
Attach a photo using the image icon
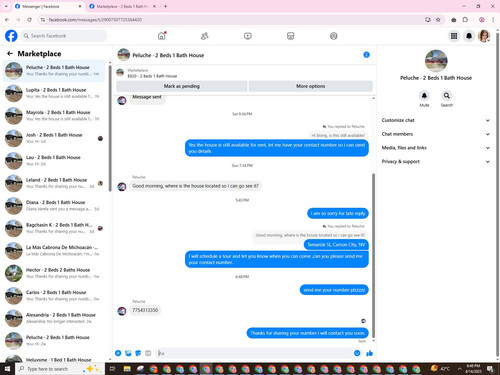pyautogui.click(x=128, y=353)
